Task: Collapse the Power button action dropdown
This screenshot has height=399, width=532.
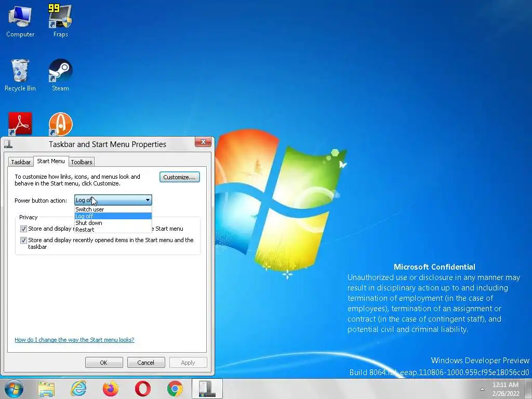Action: (x=113, y=200)
